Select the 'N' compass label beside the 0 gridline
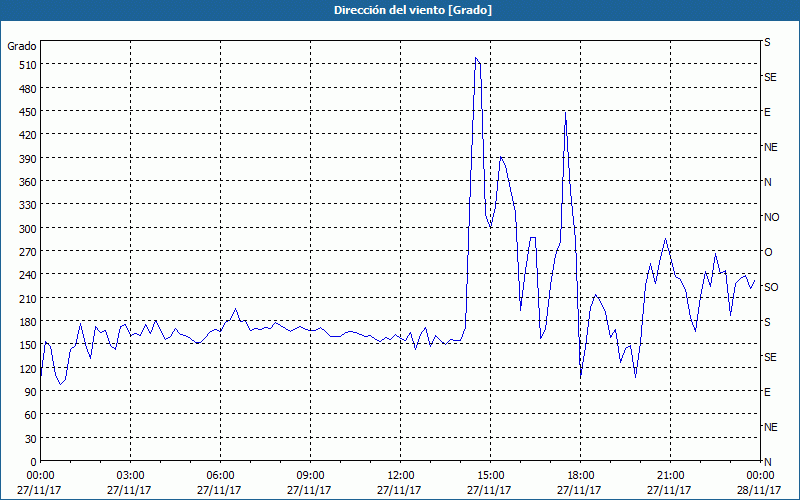Screen dimensions: 800x500 tap(767, 462)
